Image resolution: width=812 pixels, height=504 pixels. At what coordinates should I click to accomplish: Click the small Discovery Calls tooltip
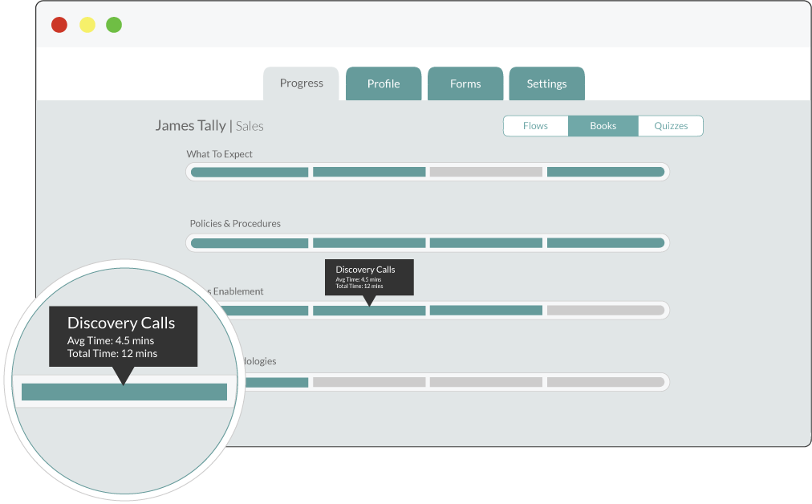coord(369,276)
